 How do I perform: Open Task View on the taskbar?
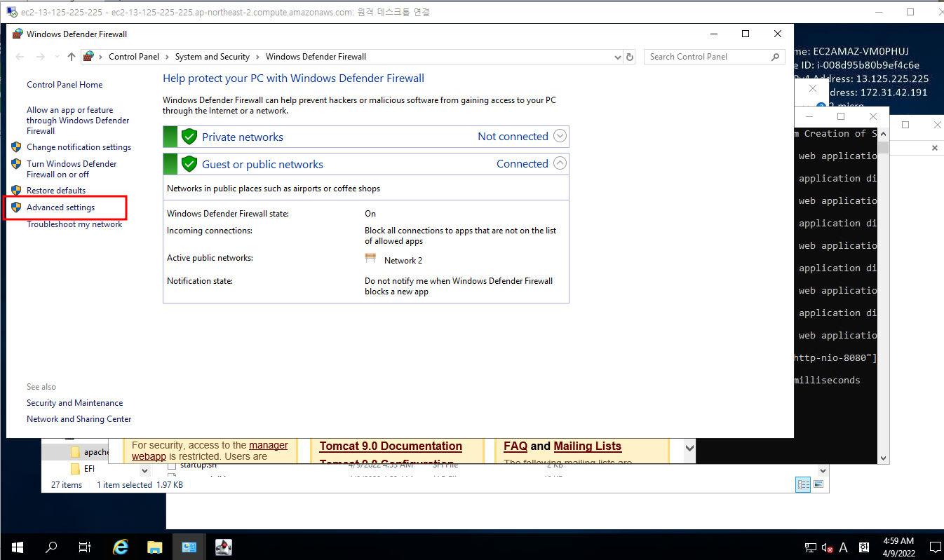pos(85,547)
